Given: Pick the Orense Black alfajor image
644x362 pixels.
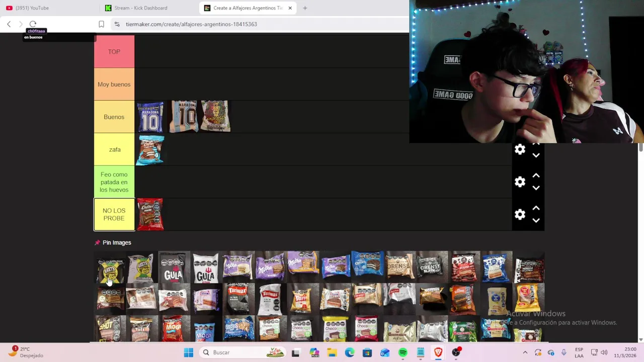Looking at the screenshot, I should click(x=432, y=265).
